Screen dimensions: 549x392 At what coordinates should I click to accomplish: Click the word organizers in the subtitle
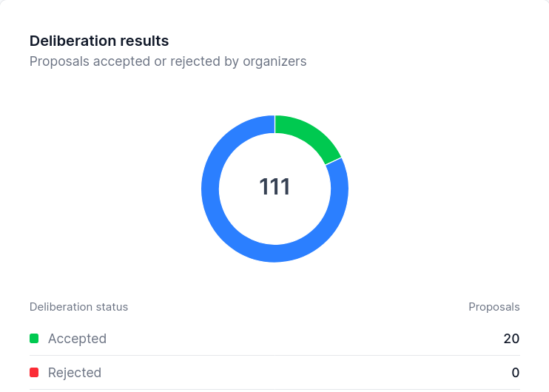point(274,61)
